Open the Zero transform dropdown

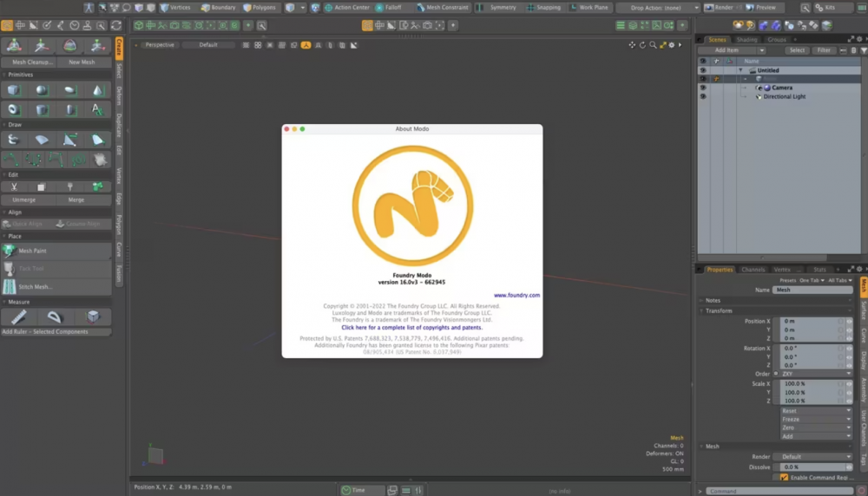816,428
